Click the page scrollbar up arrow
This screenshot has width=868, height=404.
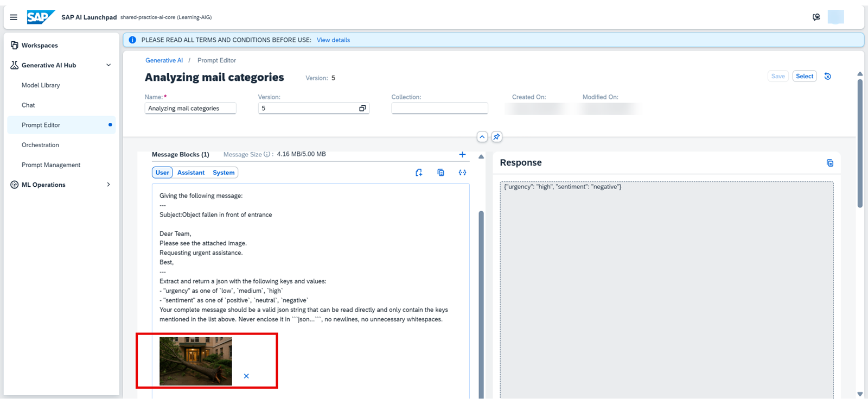[860, 74]
